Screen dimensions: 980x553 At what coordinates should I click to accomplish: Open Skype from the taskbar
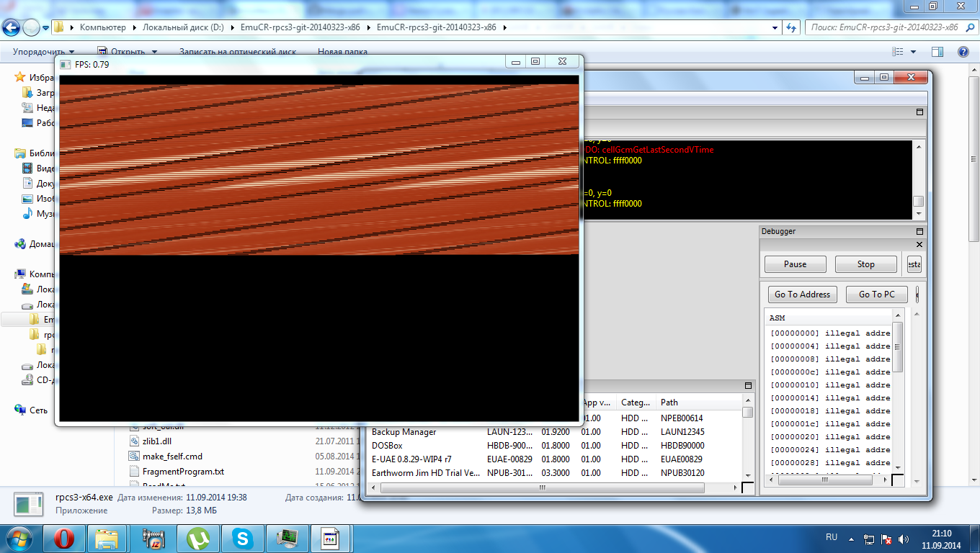pyautogui.click(x=243, y=538)
